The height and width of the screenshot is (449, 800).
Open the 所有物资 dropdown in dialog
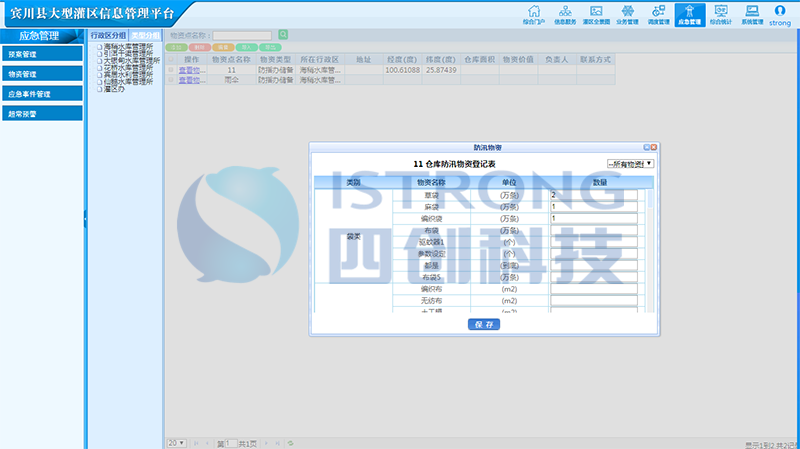pyautogui.click(x=630, y=164)
